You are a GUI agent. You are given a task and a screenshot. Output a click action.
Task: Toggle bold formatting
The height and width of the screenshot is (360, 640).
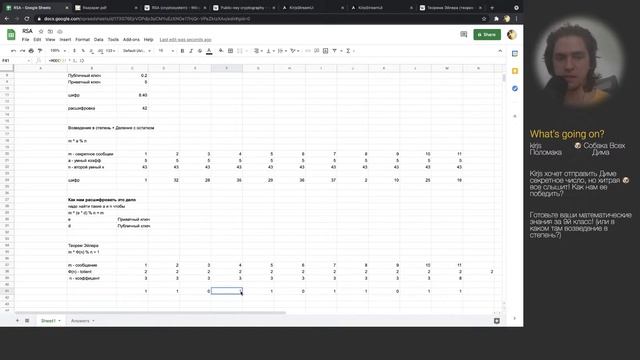coord(182,51)
